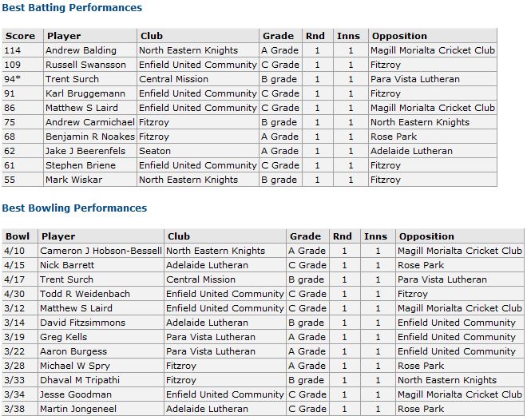Screen dimensions: 527x420
Task: Click Dhaval M Tripathi's name
Action: [80, 380]
